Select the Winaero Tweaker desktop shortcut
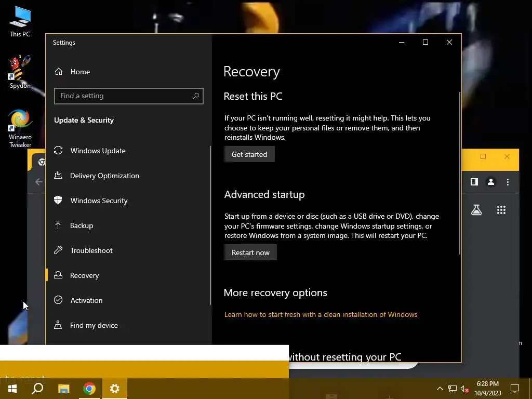Viewport: 532px width, 399px height. click(20, 129)
